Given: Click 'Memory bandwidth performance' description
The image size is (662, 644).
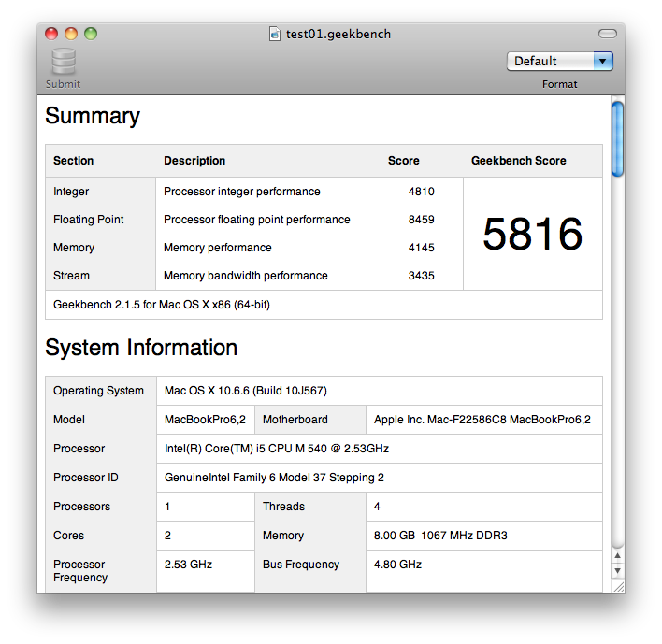Looking at the screenshot, I should point(246,276).
